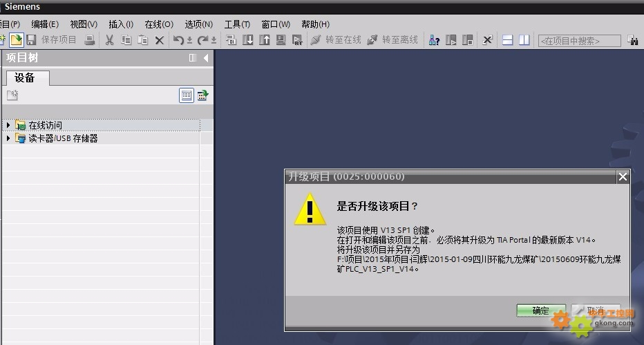Viewport: 644px width, 345px height.
Task: Click the search-in-project input field
Action: point(580,41)
